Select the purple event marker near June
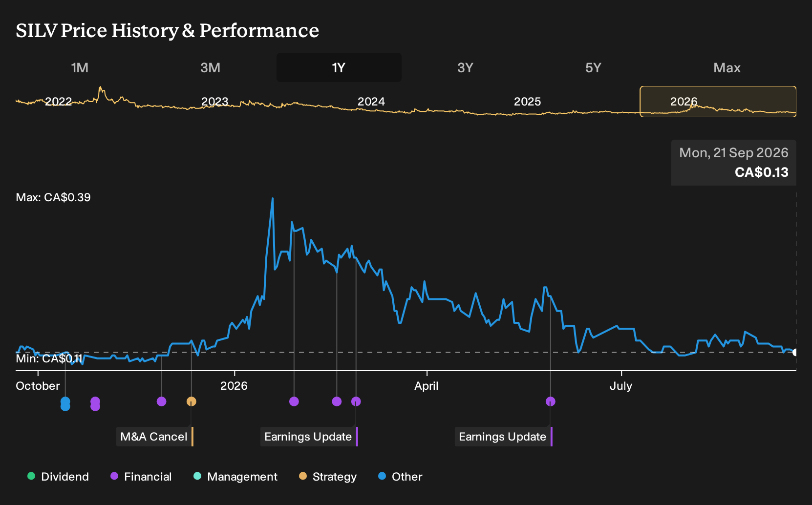This screenshot has width=812, height=505. point(551,401)
